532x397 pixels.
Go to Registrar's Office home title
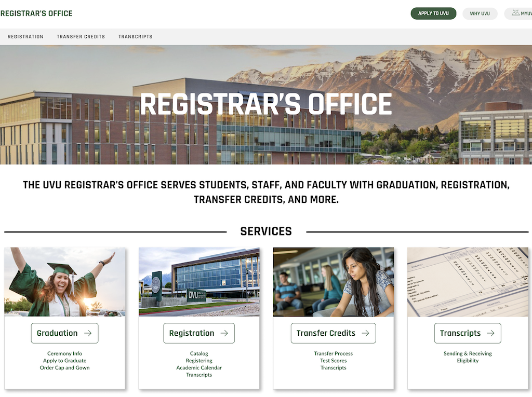(x=36, y=13)
